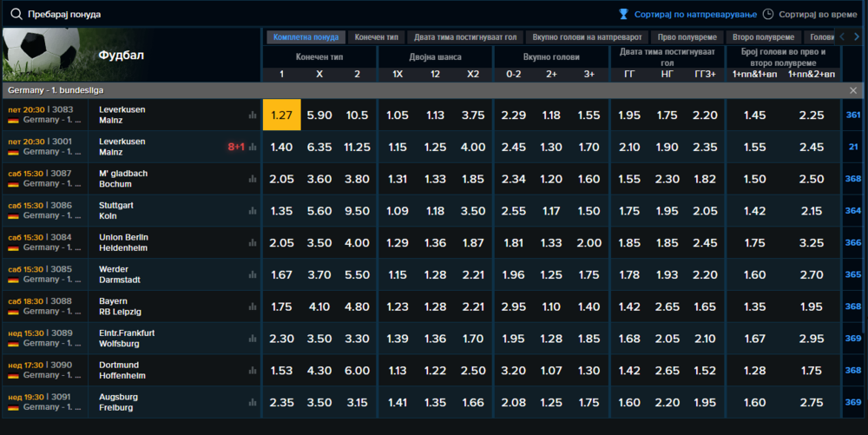The image size is (868, 435).
Task: Switch to Конечен тип tab
Action: (x=376, y=37)
